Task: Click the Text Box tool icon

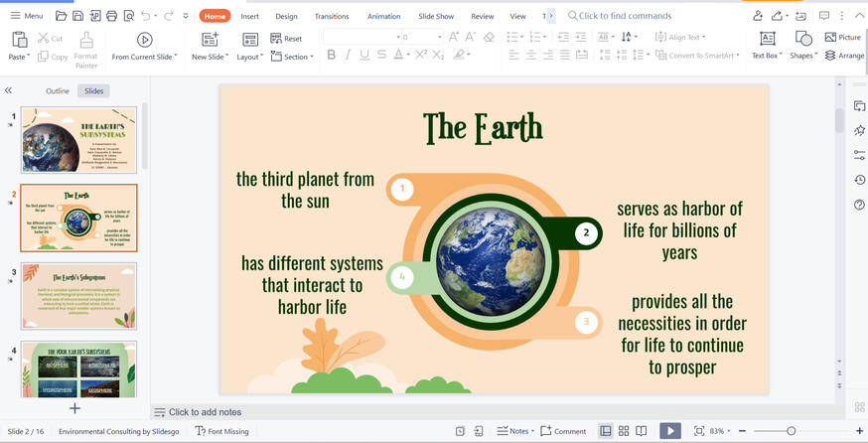Action: click(767, 39)
